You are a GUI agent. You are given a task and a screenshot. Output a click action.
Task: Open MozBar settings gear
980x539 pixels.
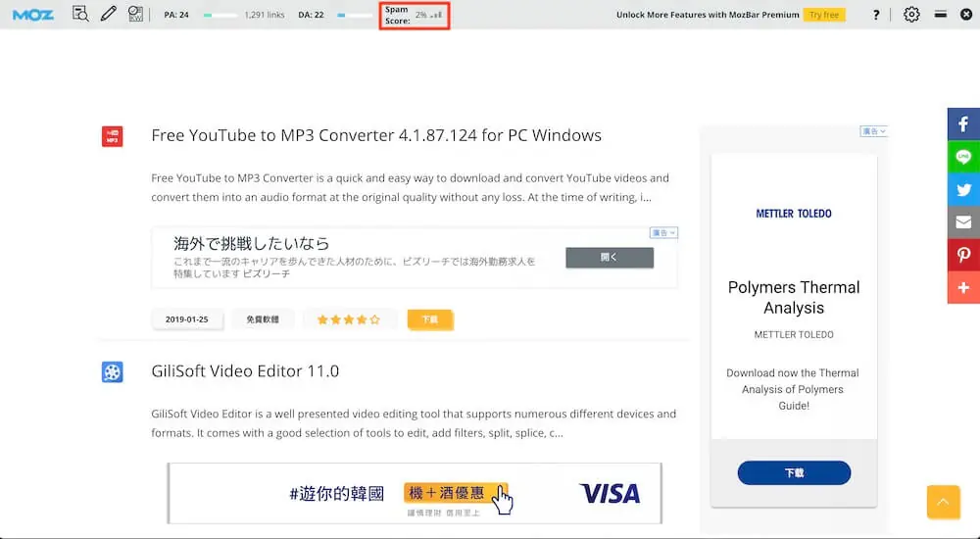(x=911, y=14)
